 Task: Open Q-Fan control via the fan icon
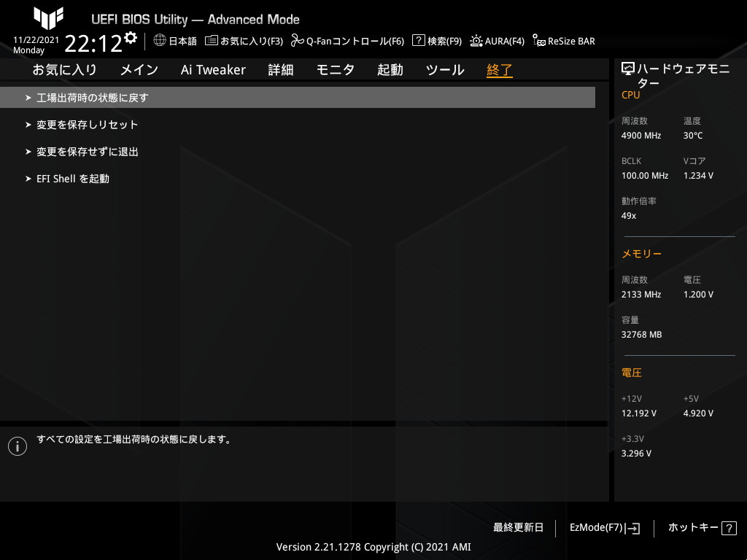tap(297, 41)
